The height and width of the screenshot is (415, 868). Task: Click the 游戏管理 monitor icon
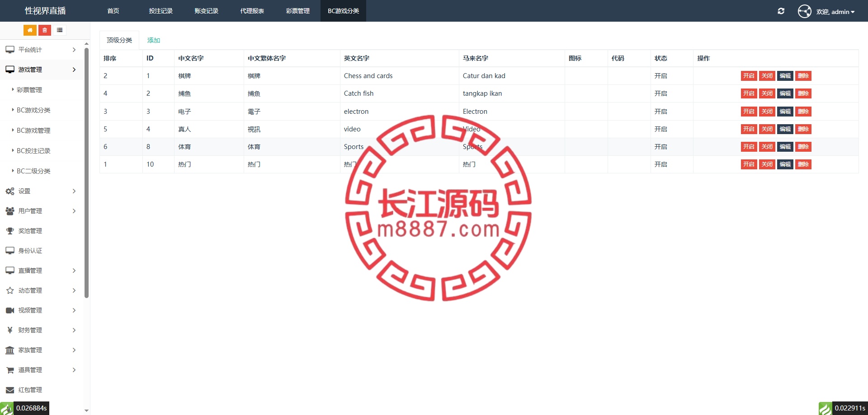point(10,70)
